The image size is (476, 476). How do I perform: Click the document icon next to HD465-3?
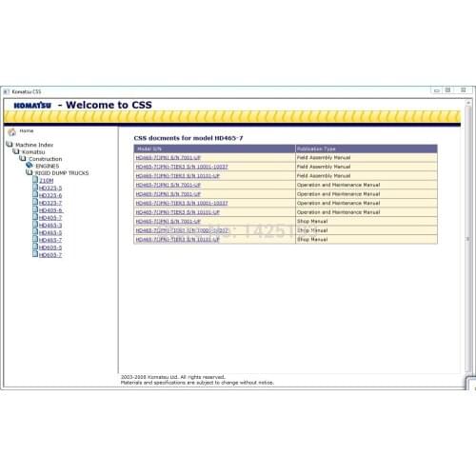click(35, 225)
